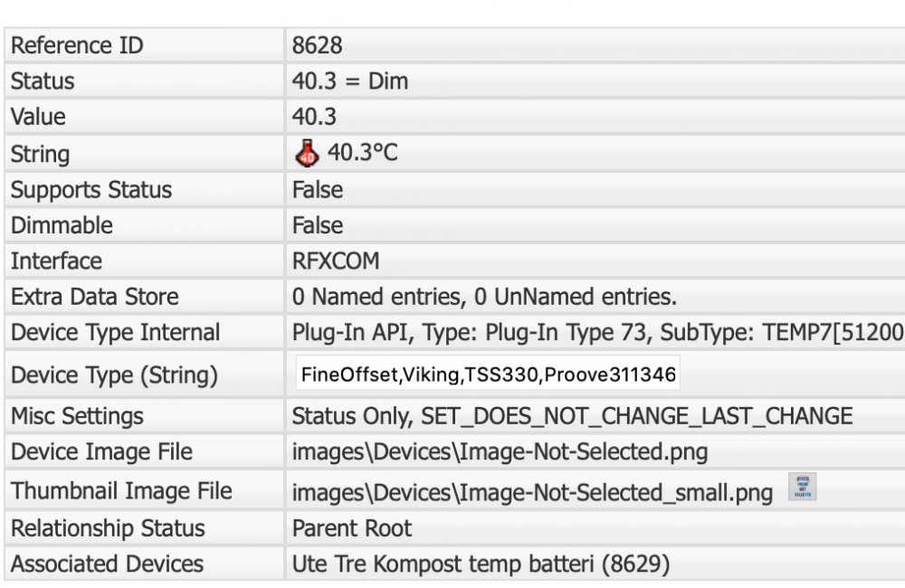Open associated device Ute Tre Kompost temp batteri
Viewport: 905px width, 588px height.
[481, 564]
